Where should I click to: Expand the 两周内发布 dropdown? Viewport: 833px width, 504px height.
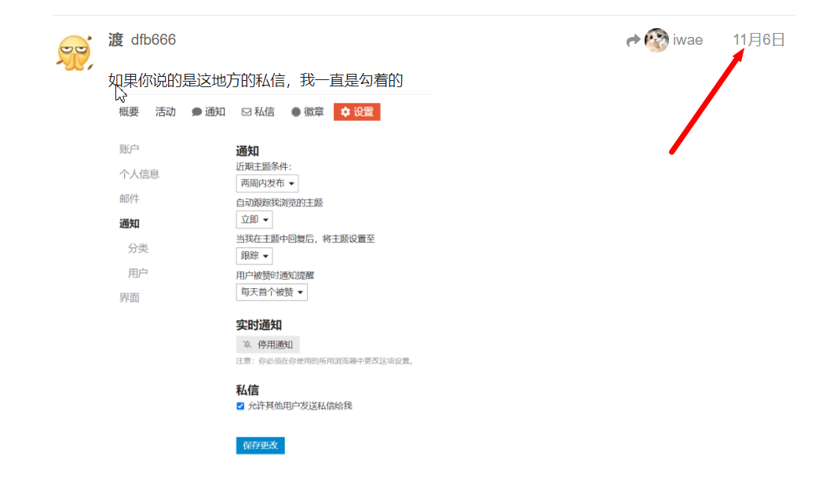267,183
